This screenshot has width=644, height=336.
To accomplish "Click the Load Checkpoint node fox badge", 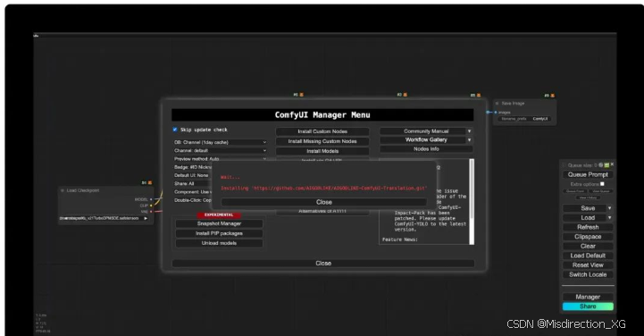I will (x=150, y=182).
